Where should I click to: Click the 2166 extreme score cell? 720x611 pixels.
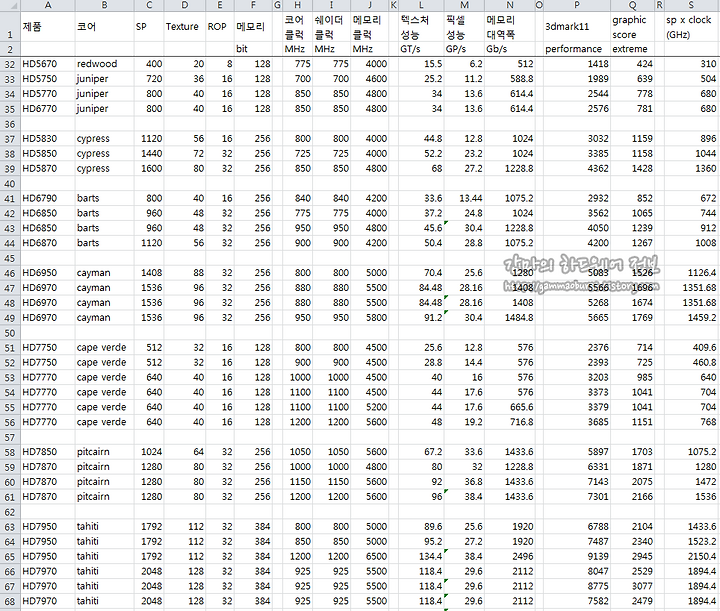tap(632, 497)
